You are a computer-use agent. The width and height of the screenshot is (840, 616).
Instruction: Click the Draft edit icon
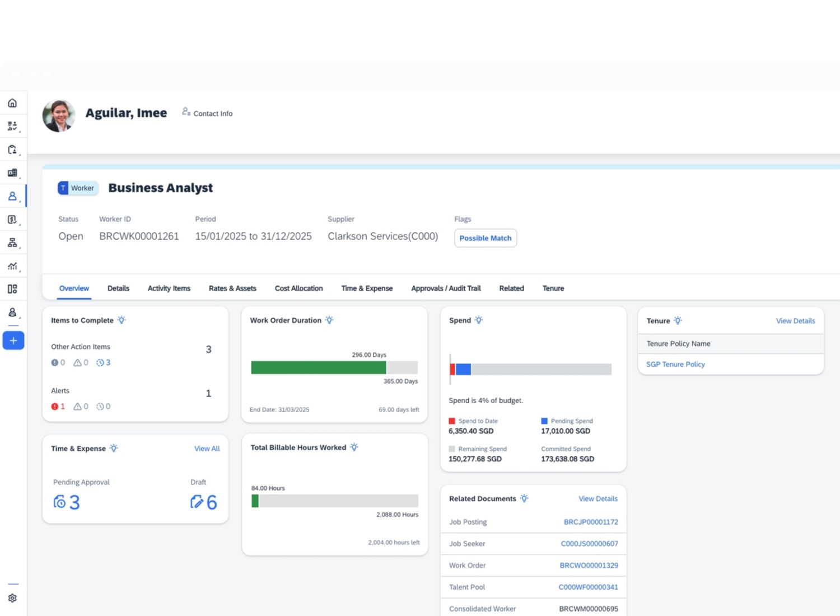point(197,502)
